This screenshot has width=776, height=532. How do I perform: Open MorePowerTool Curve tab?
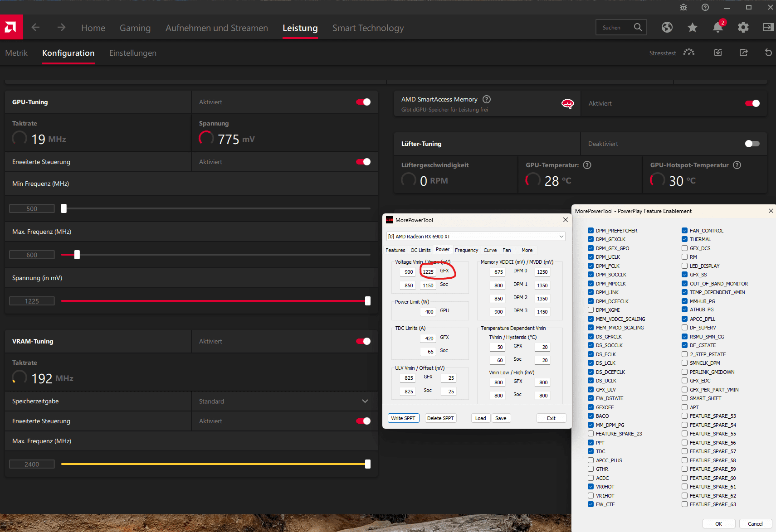(490, 250)
